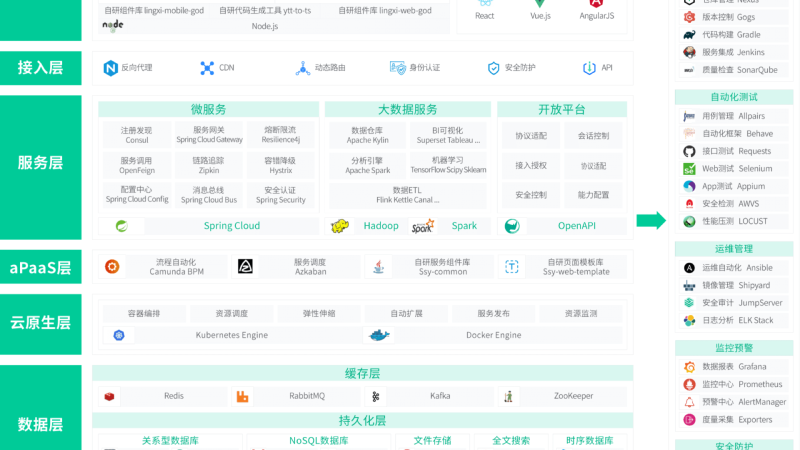800x450 pixels.
Task: Click the Docker whale icon
Action: [x=379, y=335]
